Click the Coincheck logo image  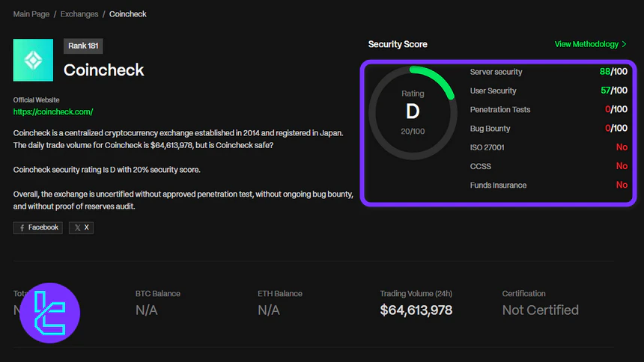[33, 60]
